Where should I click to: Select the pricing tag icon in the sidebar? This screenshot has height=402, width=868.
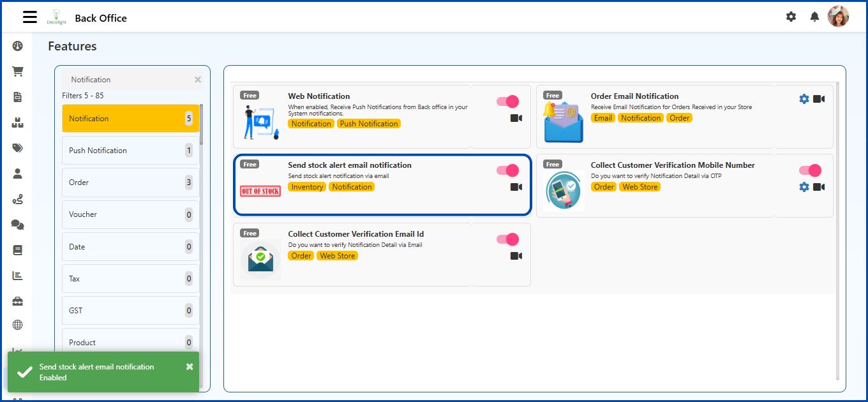(17, 147)
